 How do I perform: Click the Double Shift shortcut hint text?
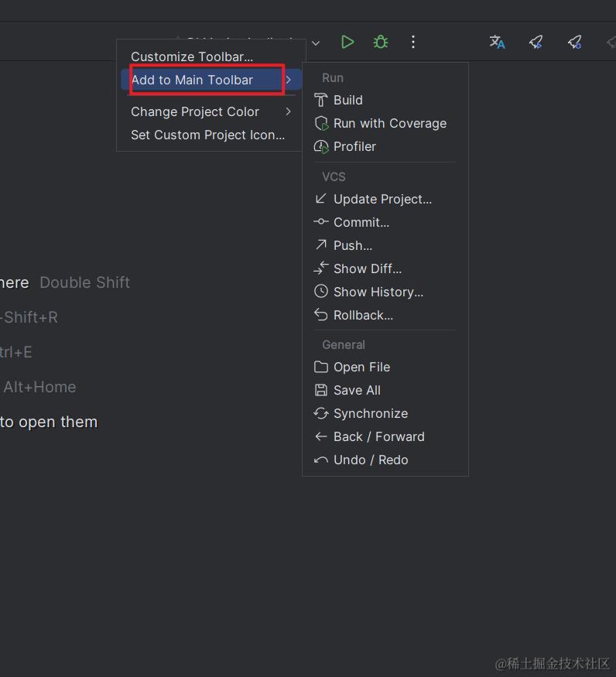[x=84, y=282]
